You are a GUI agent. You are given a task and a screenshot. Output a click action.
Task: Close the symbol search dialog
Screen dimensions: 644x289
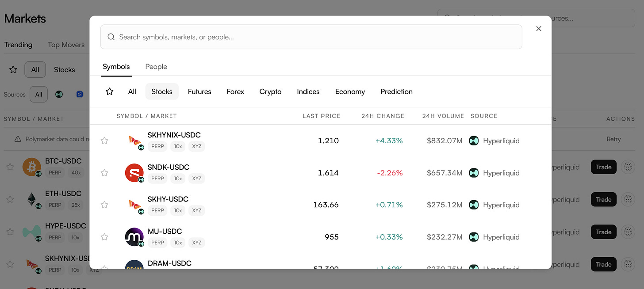pos(539,28)
